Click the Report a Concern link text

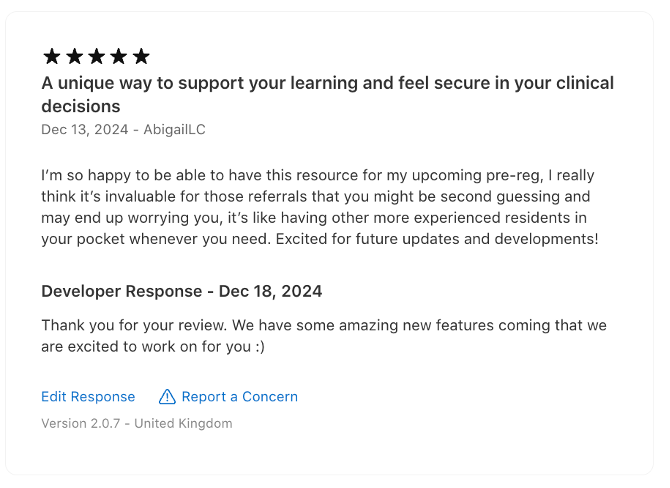point(239,397)
